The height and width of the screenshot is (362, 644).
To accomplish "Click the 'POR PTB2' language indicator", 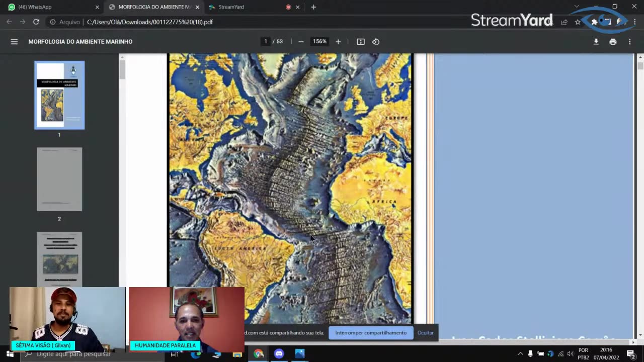I will (583, 354).
